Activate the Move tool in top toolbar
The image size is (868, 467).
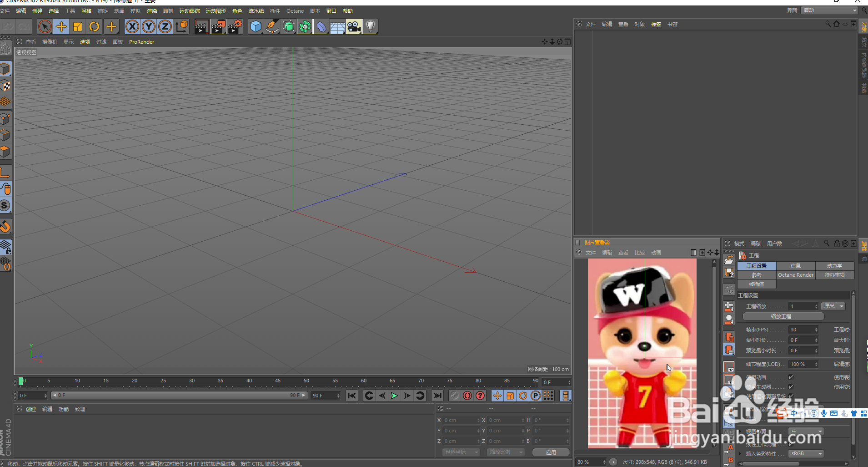61,27
